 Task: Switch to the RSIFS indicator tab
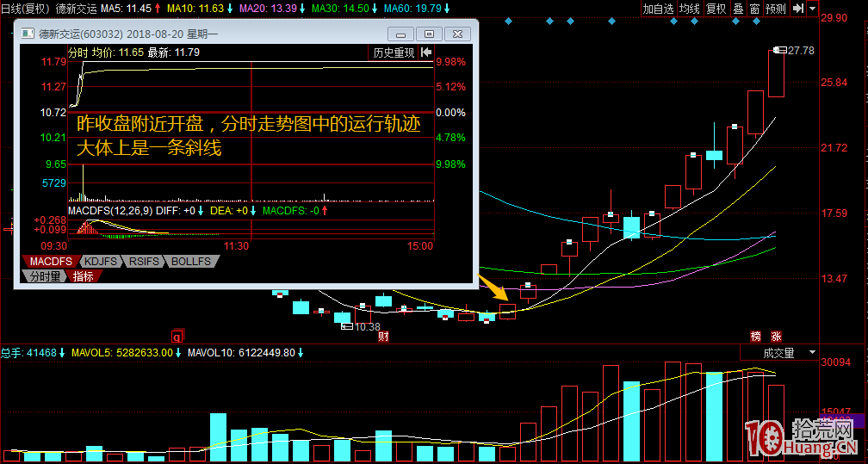[x=144, y=262]
